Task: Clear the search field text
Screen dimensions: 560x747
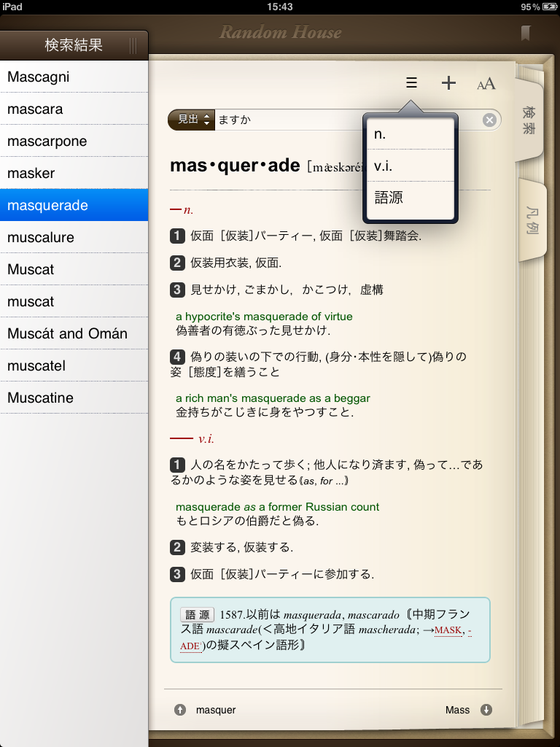Action: click(x=489, y=120)
